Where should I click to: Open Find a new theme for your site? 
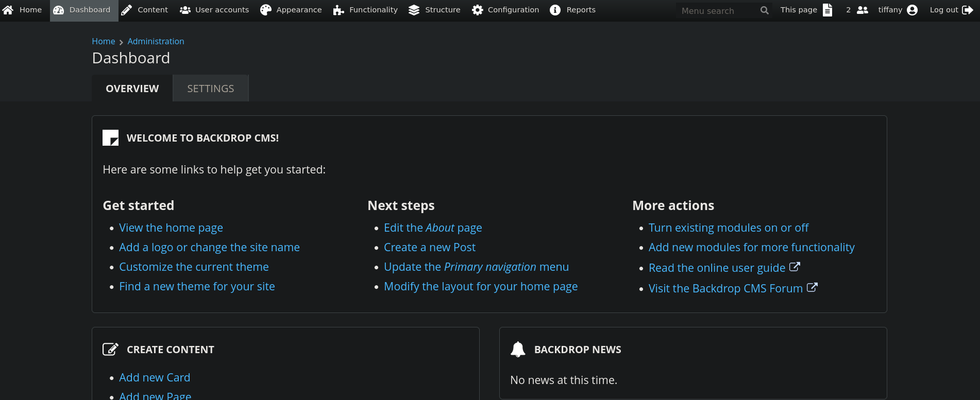click(197, 286)
